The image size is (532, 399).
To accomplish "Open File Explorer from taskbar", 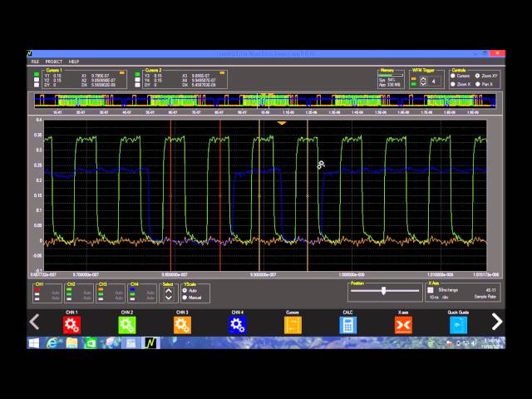I will [x=71, y=343].
